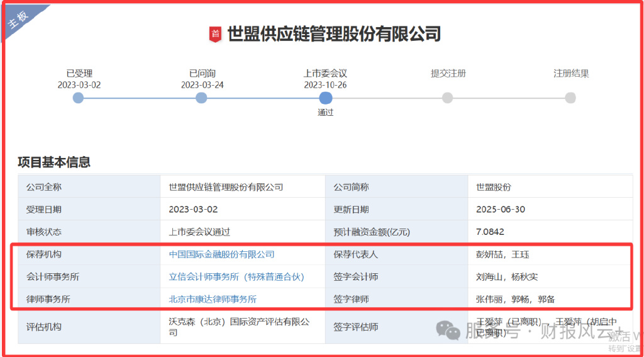Viewport: 644px width, 357px height.
Task: Click the 2023-03-24 date under 已问询
Action: [203, 85]
